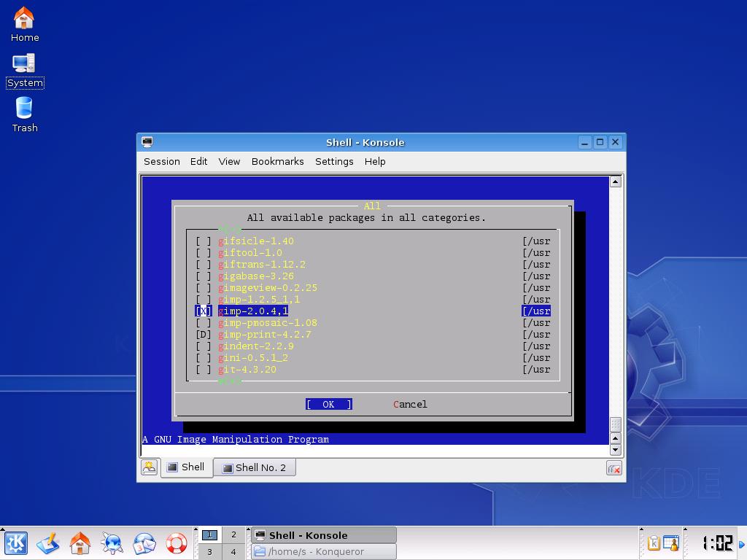747x560 pixels.
Task: Click the Konsole scrollbar up arrow at top
Action: point(616,182)
